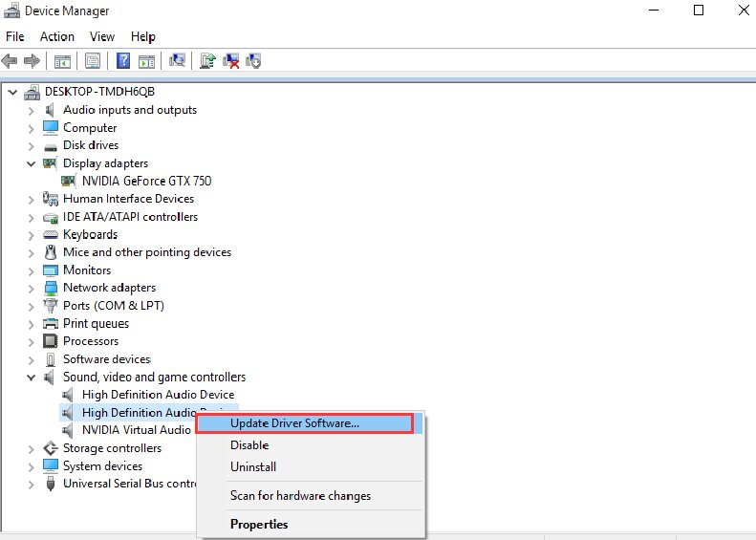Click the Storage controllers icon
Image resolution: width=756 pixels, height=540 pixels.
(51, 448)
